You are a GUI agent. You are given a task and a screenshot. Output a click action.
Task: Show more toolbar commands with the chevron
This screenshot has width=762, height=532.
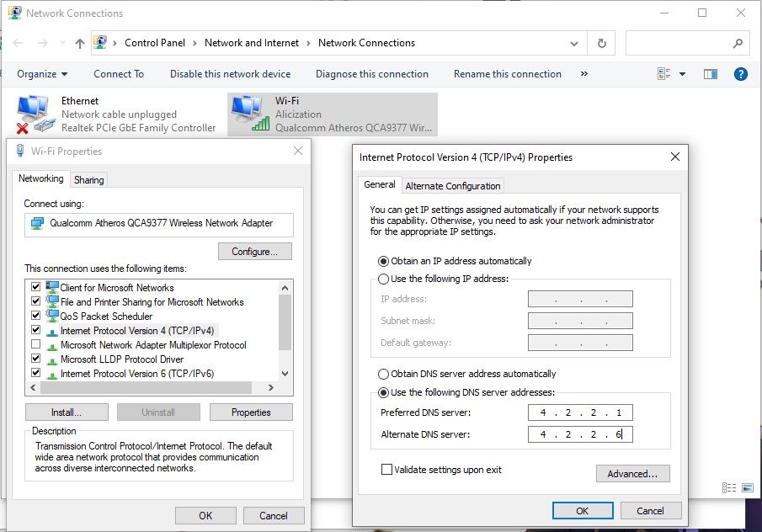coord(584,74)
